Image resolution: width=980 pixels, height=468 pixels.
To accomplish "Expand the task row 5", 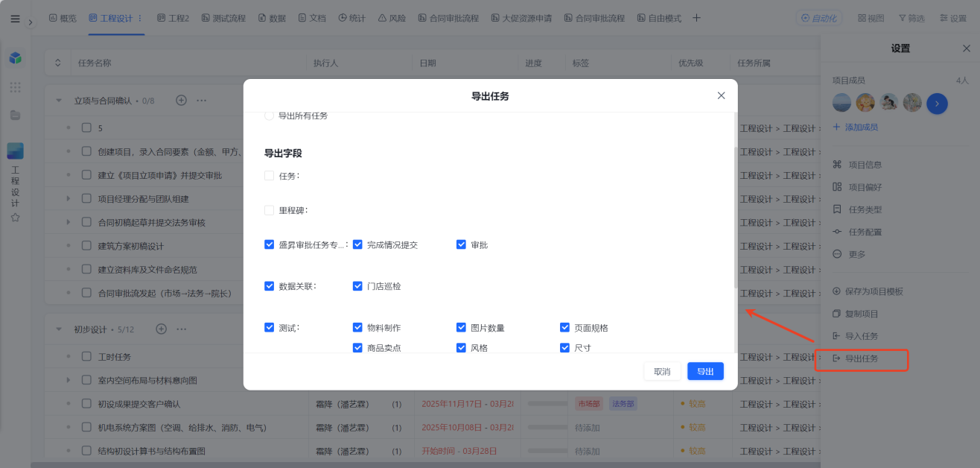I will [x=68, y=128].
